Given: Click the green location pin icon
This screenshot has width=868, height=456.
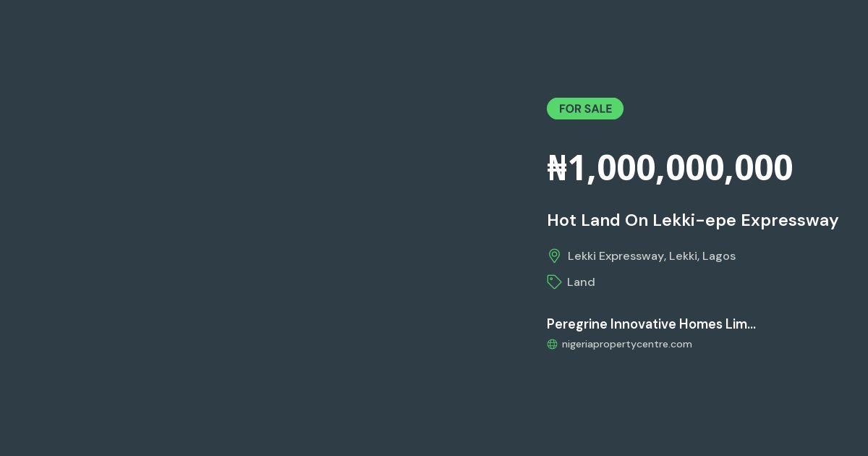Looking at the screenshot, I should coord(554,256).
